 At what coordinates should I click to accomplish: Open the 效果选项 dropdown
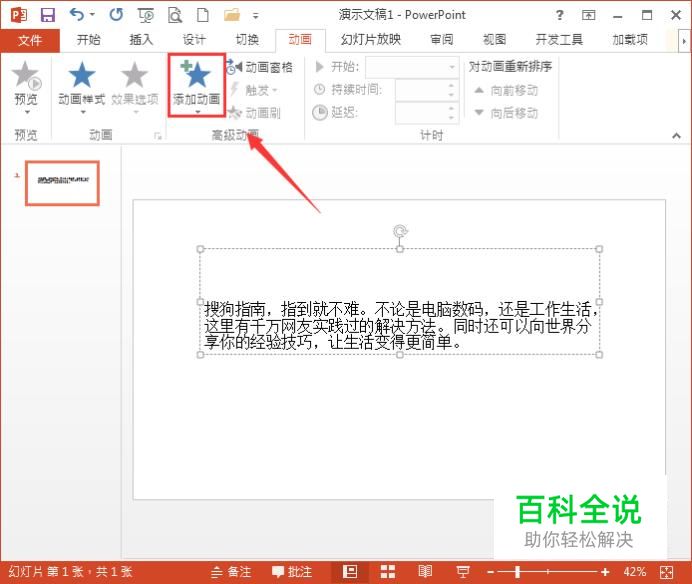[x=135, y=87]
